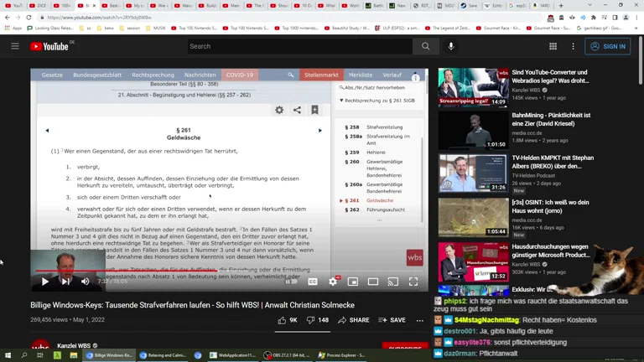Open a new Chrome tab
Image resolution: width=644 pixels, height=362 pixels.
[x=561, y=5]
